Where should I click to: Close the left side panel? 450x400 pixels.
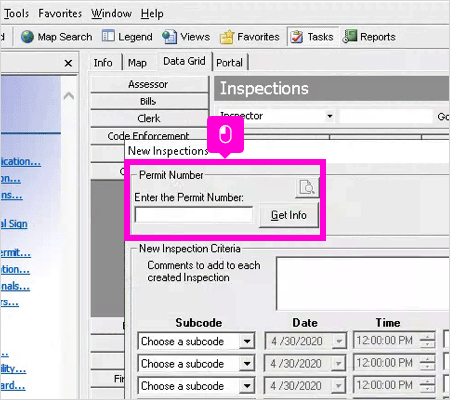pyautogui.click(x=68, y=63)
